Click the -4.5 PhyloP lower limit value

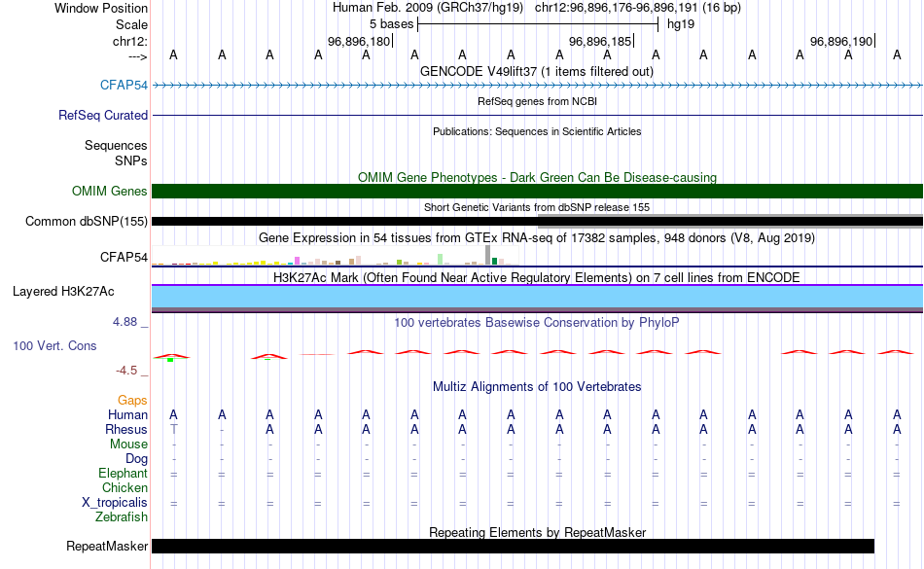pyautogui.click(x=126, y=370)
